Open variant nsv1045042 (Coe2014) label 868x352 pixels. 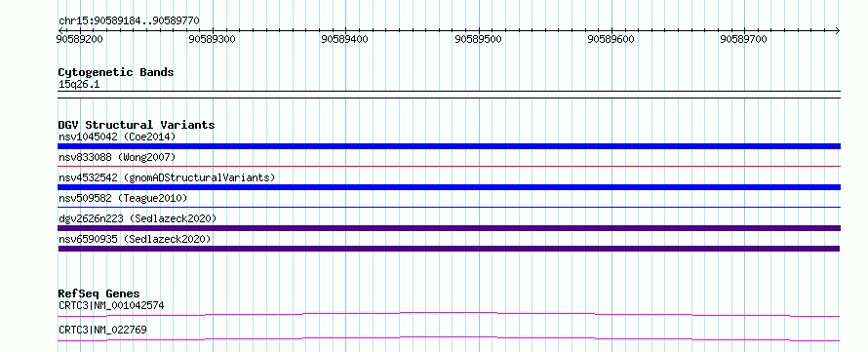[117, 137]
